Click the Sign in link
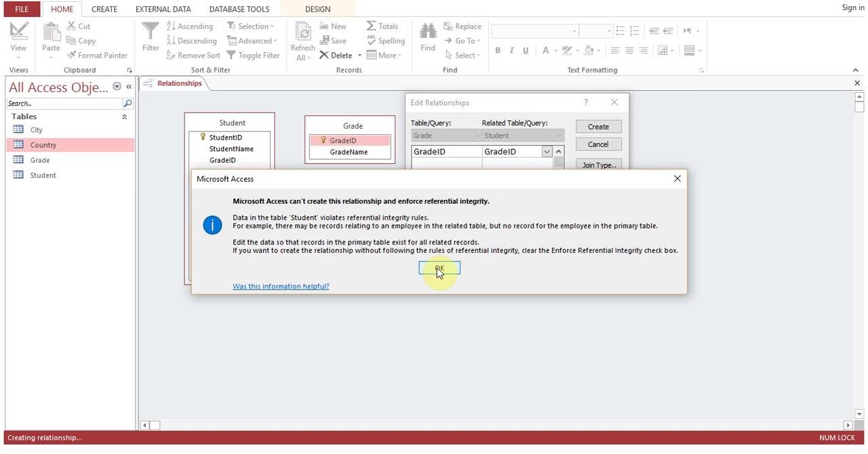Viewport: 868px width, 454px height. [852, 7]
